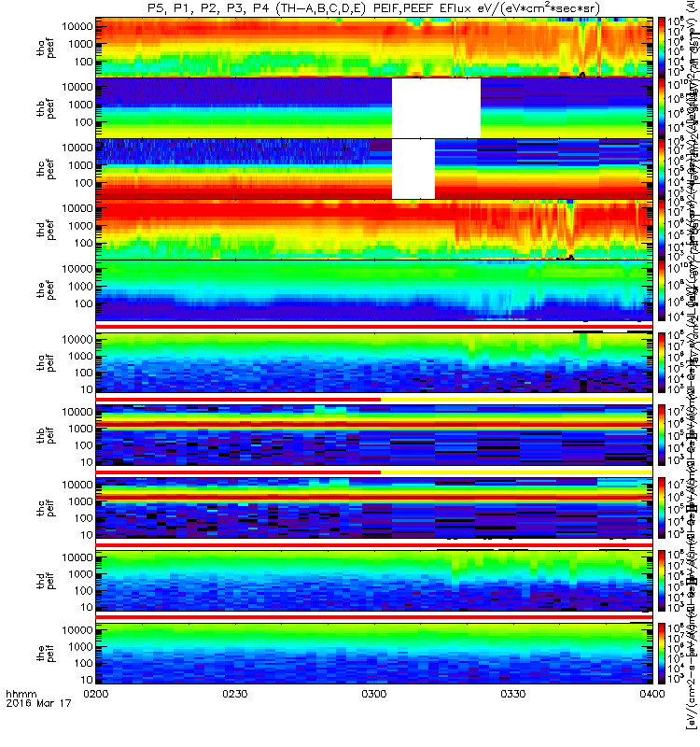Click the 0300 time axis label
Screen dimensions: 700x747
[x=374, y=694]
